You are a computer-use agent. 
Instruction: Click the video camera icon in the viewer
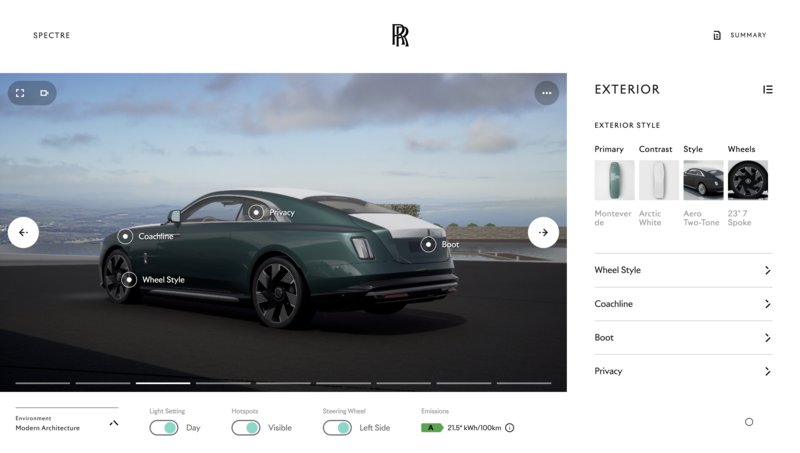(44, 93)
